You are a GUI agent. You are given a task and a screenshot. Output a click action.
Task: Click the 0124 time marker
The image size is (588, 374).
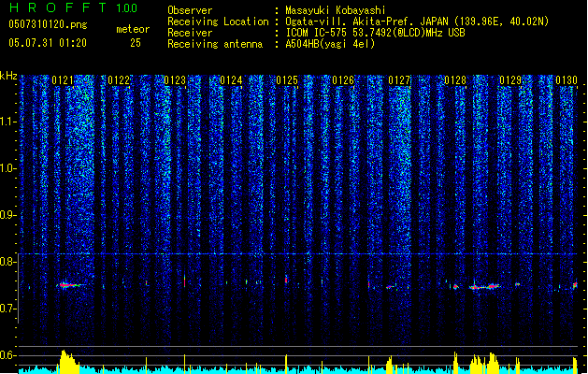pyautogui.click(x=231, y=80)
